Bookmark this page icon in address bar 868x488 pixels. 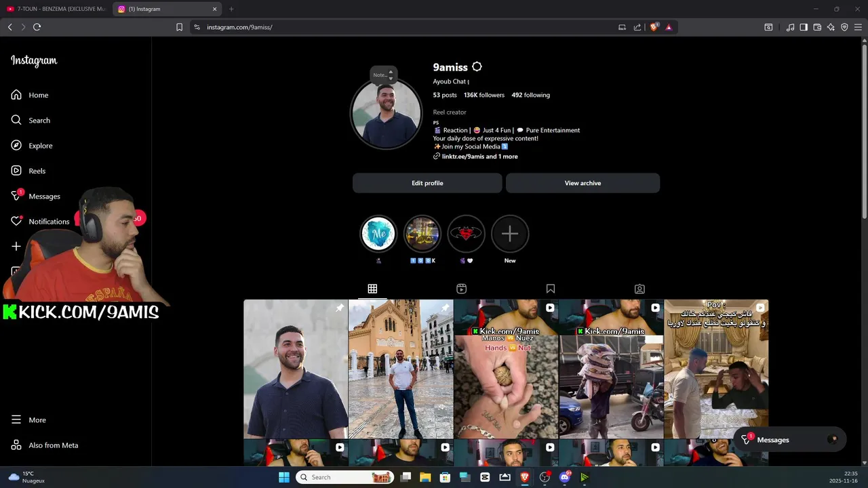point(179,27)
